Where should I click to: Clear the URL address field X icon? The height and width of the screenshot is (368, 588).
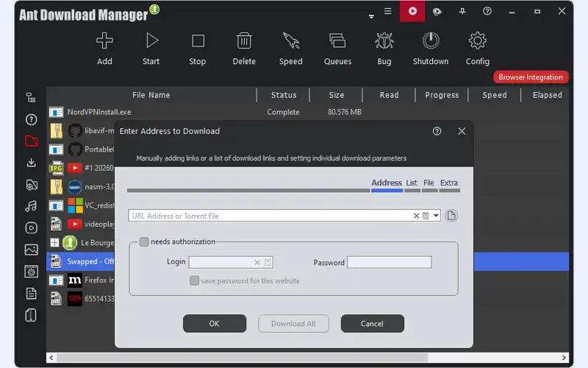pyautogui.click(x=416, y=216)
